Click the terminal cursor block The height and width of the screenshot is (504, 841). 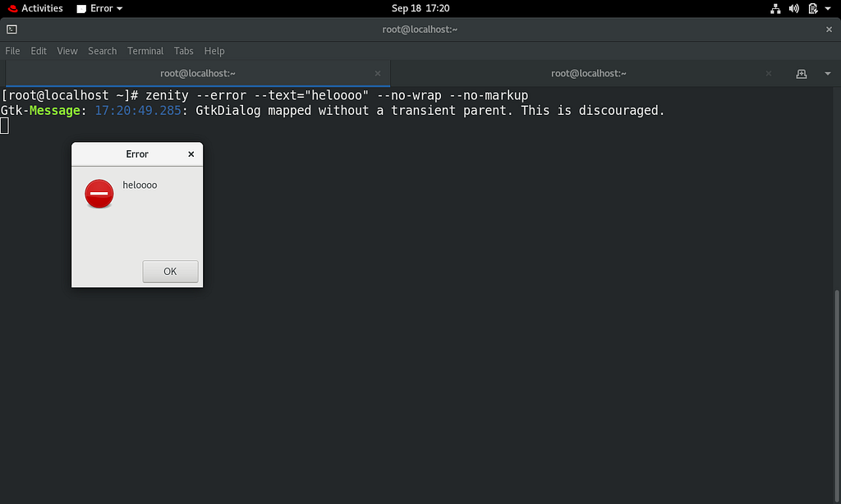click(x=4, y=126)
